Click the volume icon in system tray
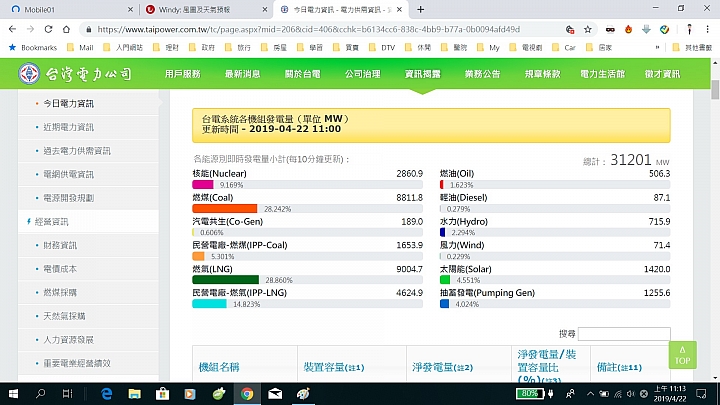The width and height of the screenshot is (720, 405). tap(630, 394)
